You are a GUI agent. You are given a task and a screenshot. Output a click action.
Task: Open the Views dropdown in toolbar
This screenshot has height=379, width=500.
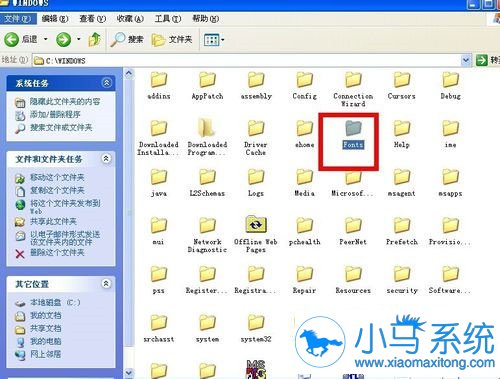214,40
